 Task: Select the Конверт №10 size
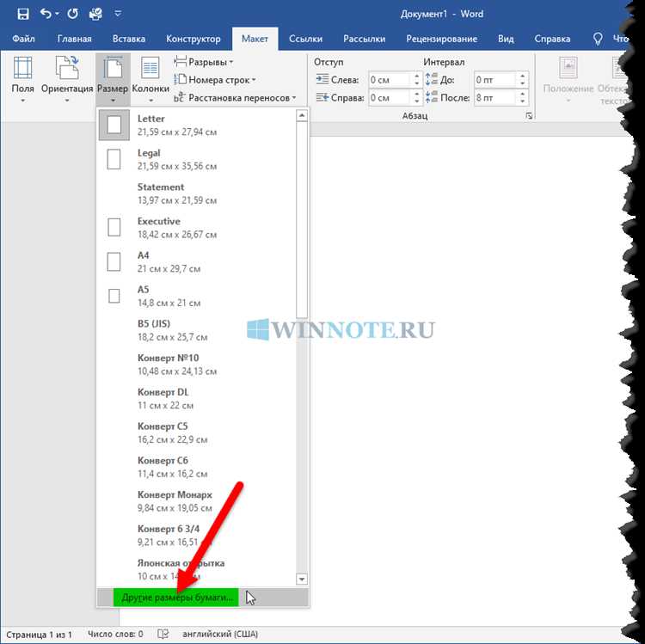197,364
